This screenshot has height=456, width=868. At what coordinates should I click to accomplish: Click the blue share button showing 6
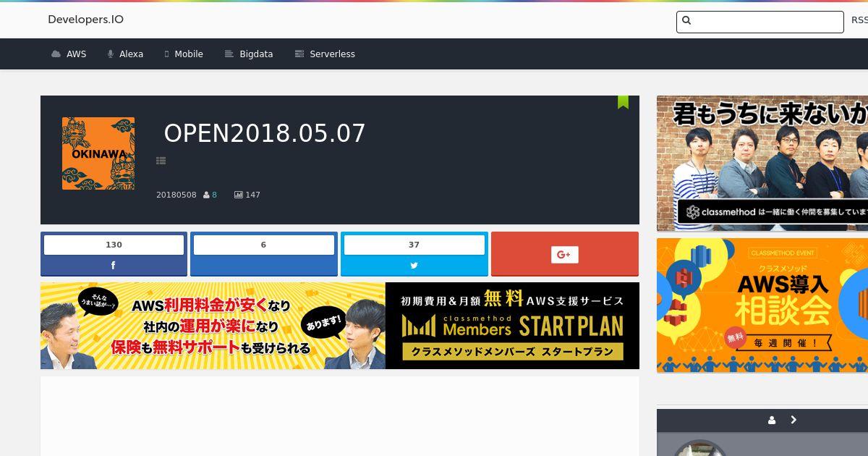[x=264, y=254]
